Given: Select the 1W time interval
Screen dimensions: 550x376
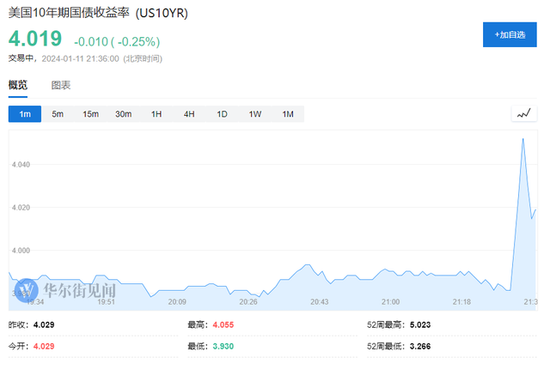Looking at the screenshot, I should [255, 114].
